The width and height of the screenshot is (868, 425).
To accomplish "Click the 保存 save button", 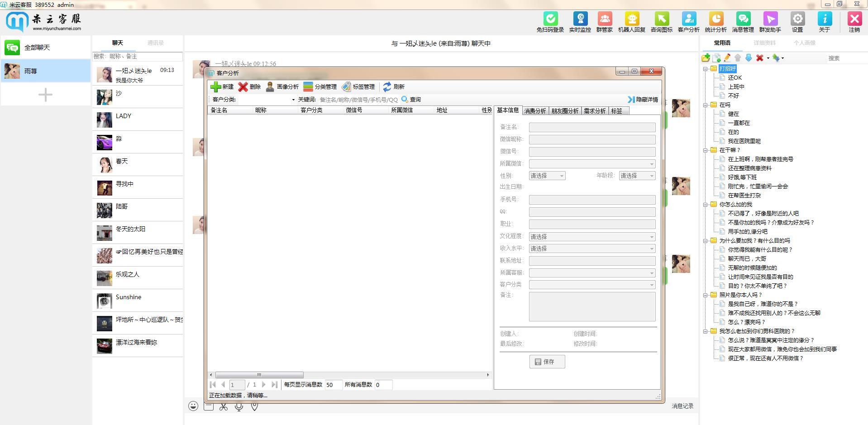I will (547, 362).
